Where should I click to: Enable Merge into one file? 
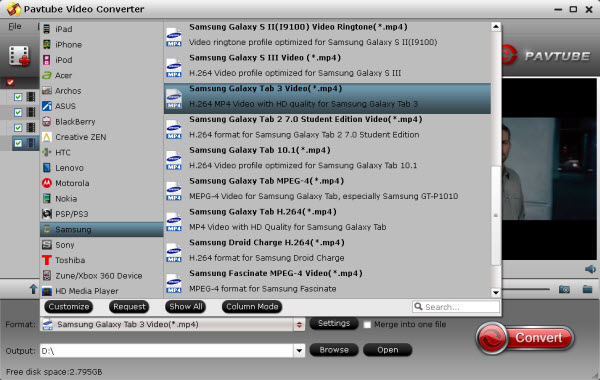pyautogui.click(x=367, y=325)
